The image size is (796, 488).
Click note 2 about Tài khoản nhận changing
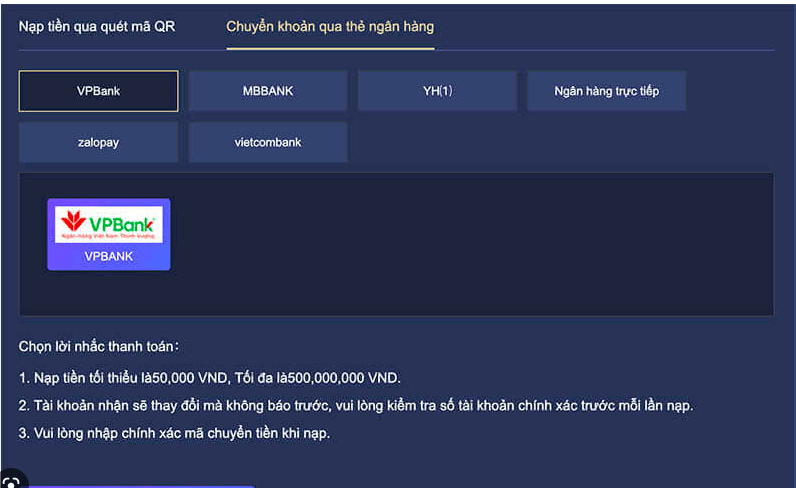356,406
